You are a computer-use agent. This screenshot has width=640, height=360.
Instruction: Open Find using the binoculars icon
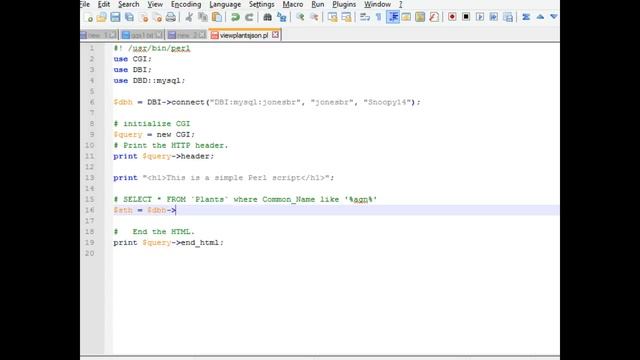point(267,17)
